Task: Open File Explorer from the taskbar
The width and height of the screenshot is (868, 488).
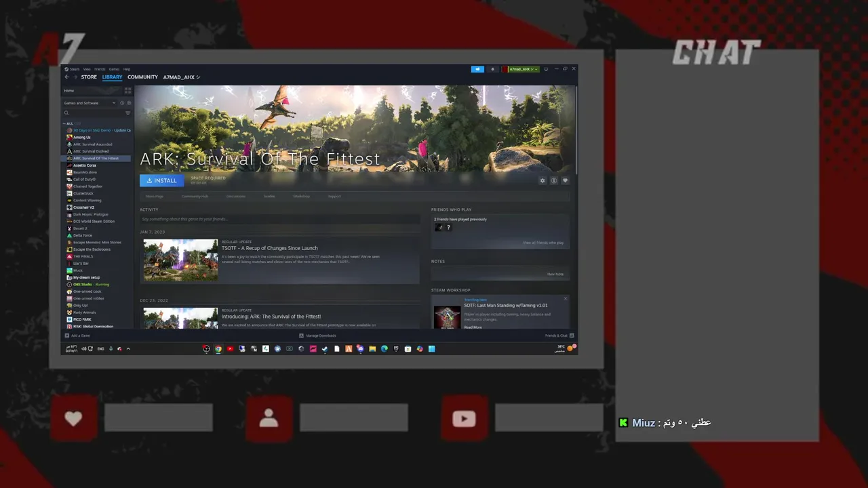Action: point(372,349)
